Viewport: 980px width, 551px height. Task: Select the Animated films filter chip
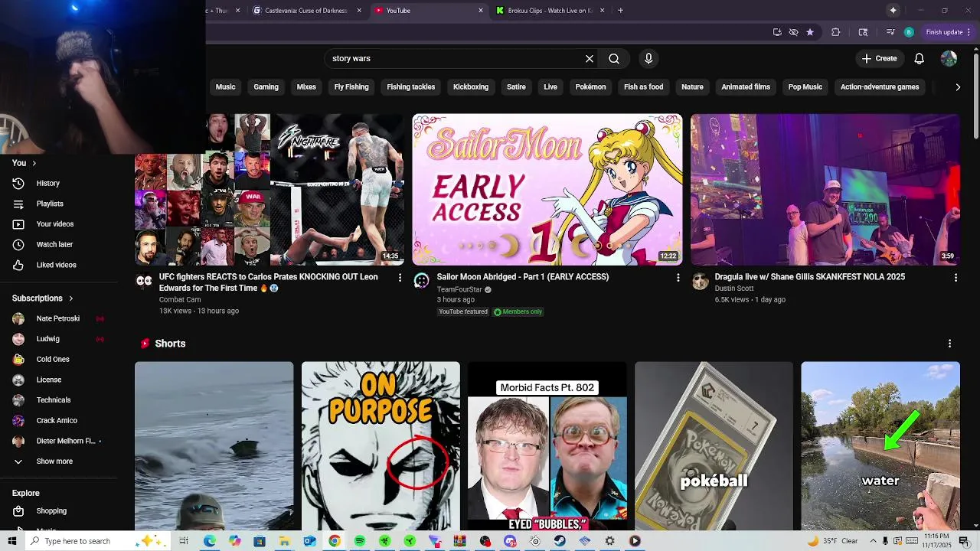746,86
